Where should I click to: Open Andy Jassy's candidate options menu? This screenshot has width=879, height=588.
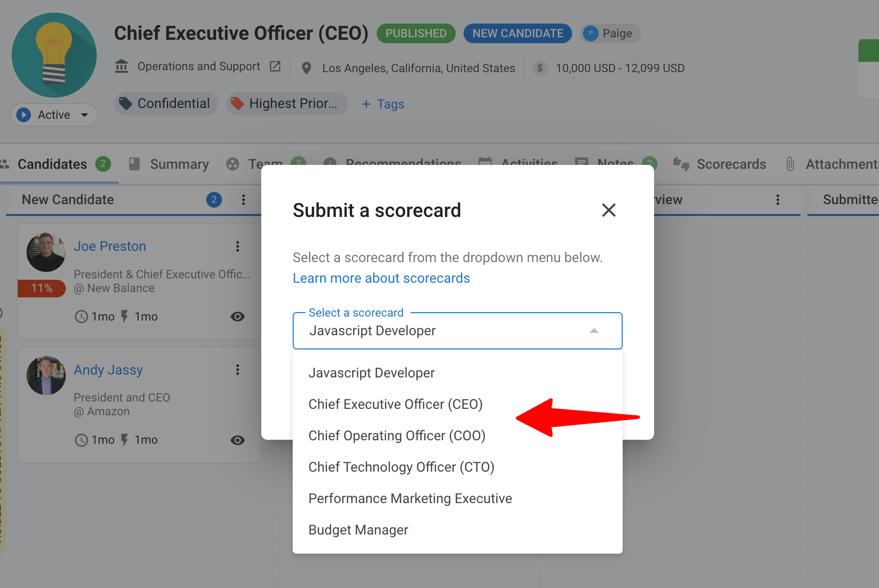(238, 369)
